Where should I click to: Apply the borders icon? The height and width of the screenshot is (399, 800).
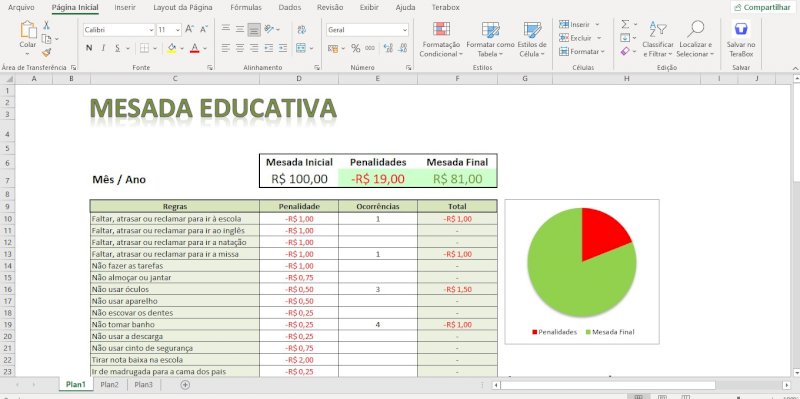(x=144, y=48)
